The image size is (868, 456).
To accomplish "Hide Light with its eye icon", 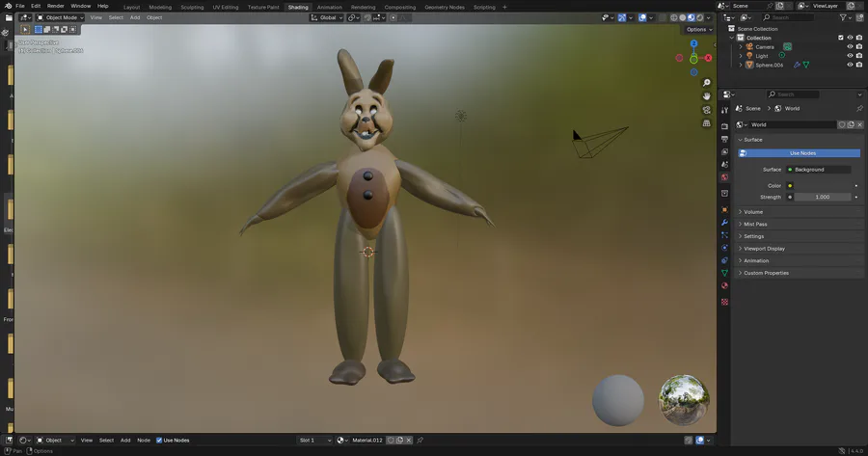I will click(x=850, y=55).
